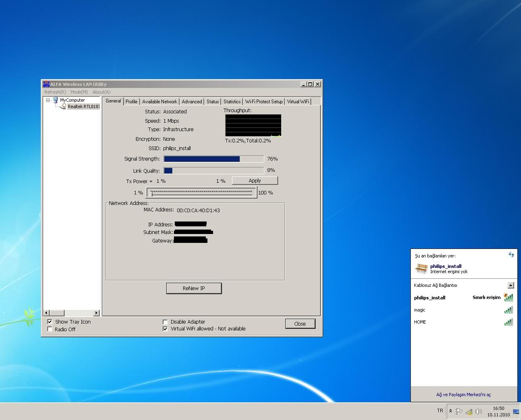Click the bold philips_install name beside the bench
The image size is (521, 420).
pos(446,266)
